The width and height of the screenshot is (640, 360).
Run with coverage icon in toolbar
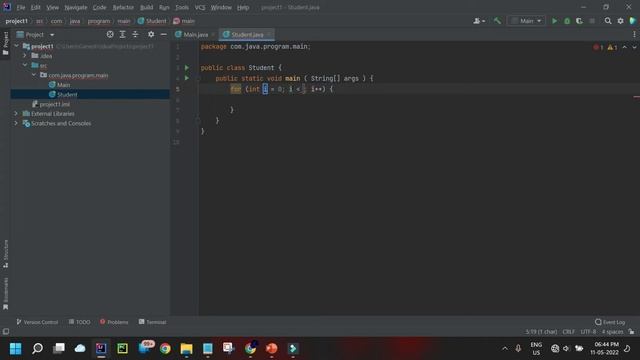pyautogui.click(x=579, y=21)
